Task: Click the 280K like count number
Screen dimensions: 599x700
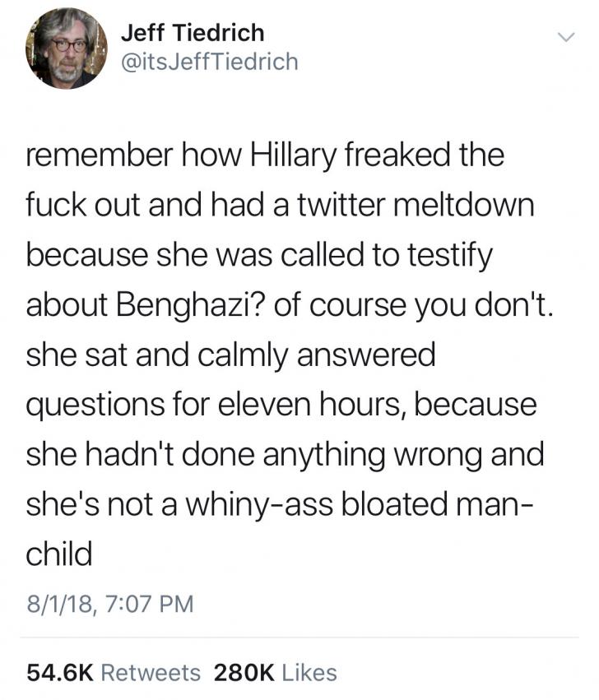Action: pos(244,672)
